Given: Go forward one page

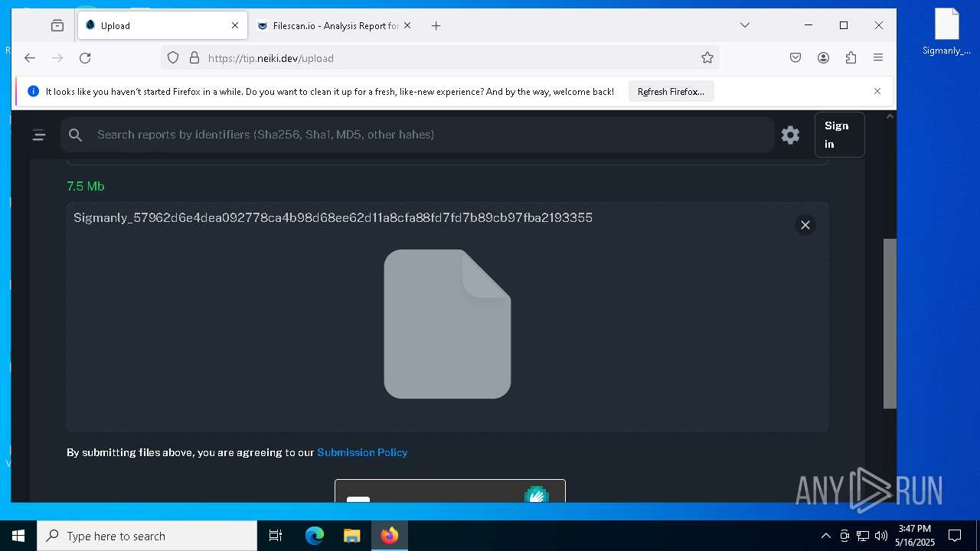Looking at the screenshot, I should (57, 57).
